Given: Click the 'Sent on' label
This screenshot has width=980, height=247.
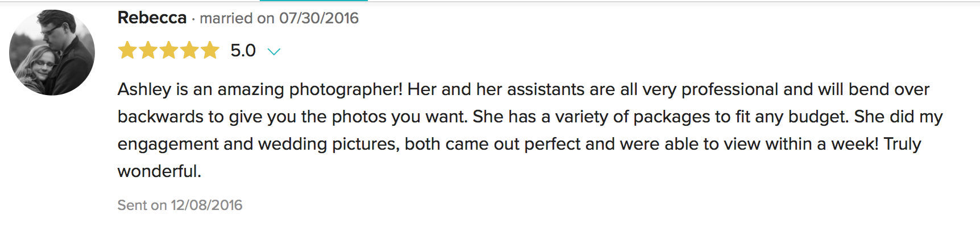Looking at the screenshot, I should (x=142, y=205).
